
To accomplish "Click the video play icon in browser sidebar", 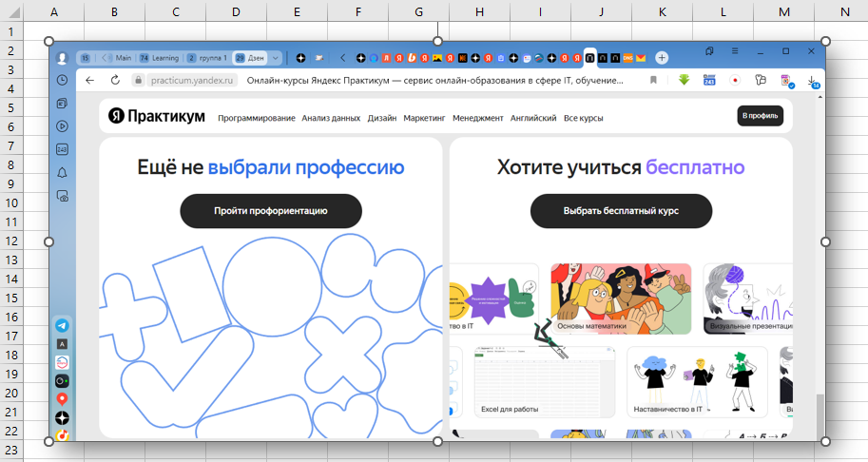I will (x=62, y=126).
